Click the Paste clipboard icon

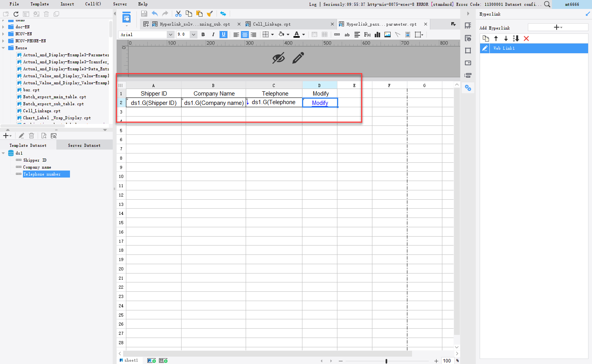coord(199,14)
